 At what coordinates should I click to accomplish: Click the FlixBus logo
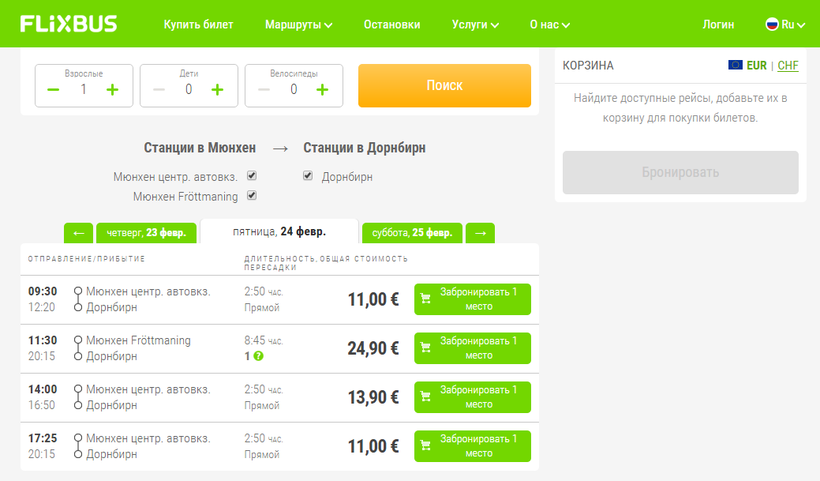[68, 24]
